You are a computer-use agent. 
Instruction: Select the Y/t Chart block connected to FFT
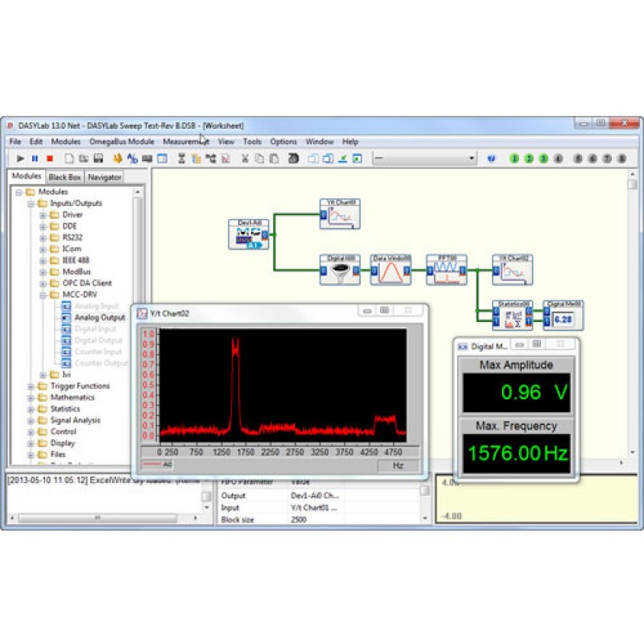513,270
